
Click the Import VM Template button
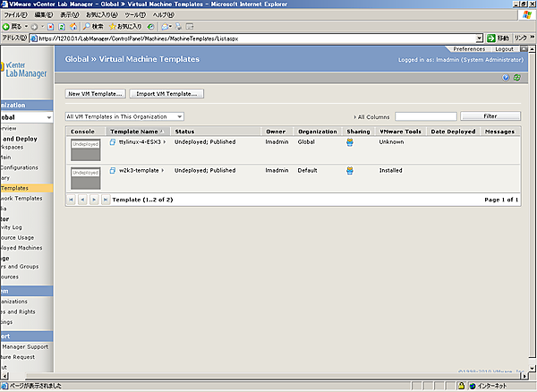[x=167, y=93]
